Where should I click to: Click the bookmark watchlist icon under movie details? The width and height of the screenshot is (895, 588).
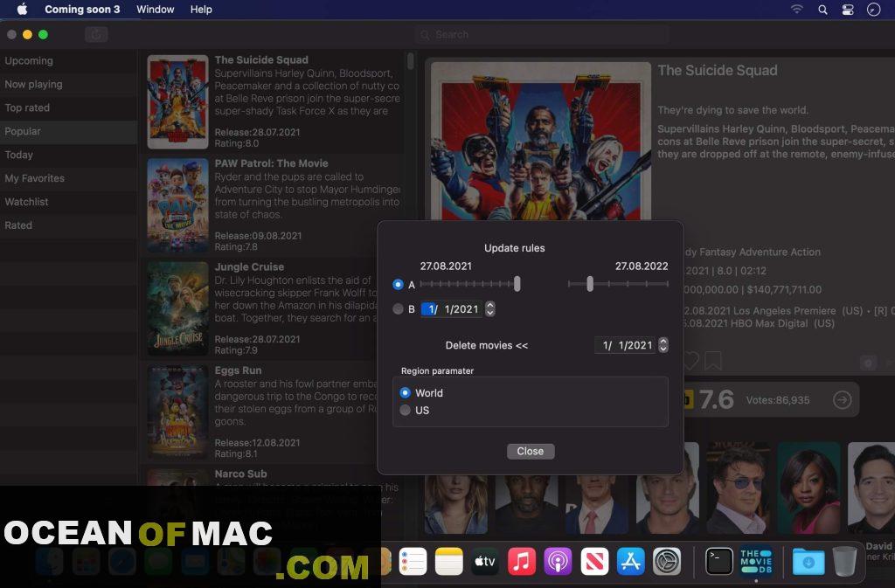713,361
